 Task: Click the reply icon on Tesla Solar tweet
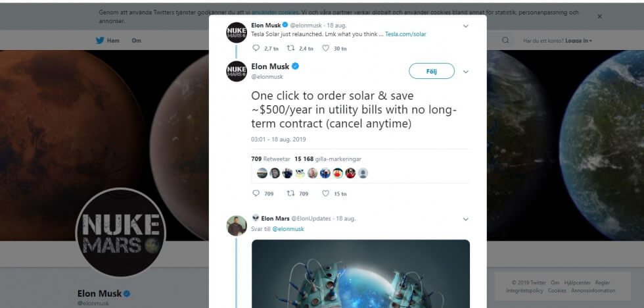click(256, 48)
